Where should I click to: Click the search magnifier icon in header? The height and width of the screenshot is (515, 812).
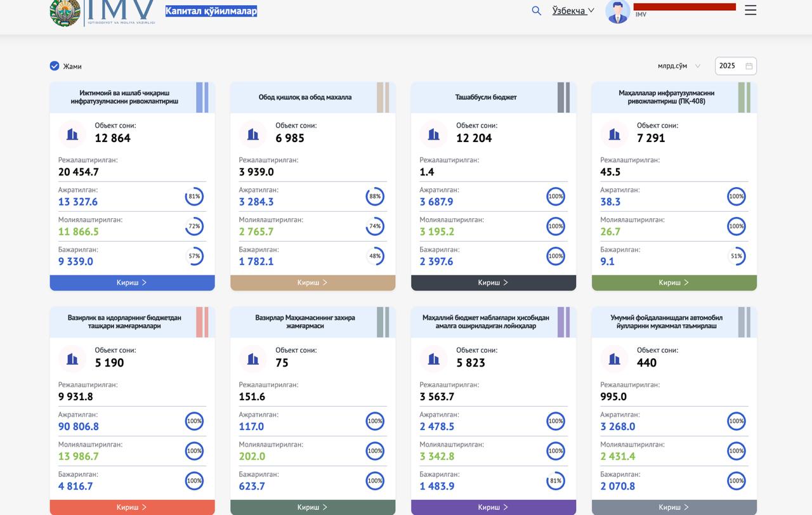536,11
